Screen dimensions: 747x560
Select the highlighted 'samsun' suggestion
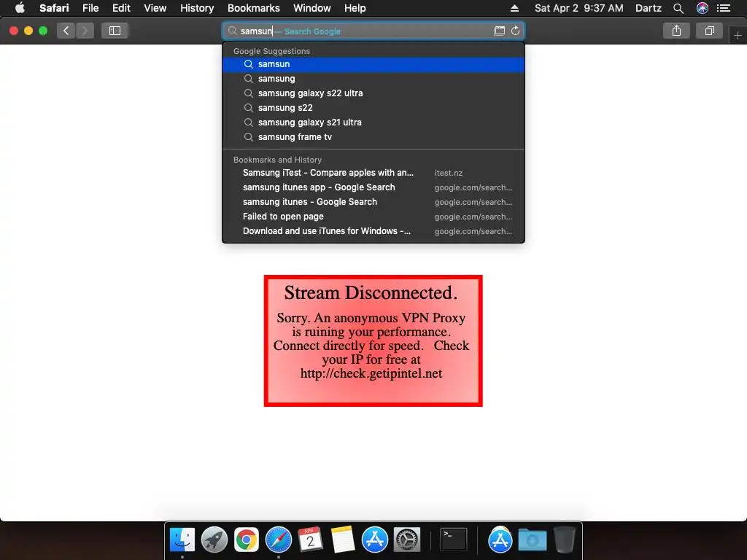pyautogui.click(x=373, y=64)
